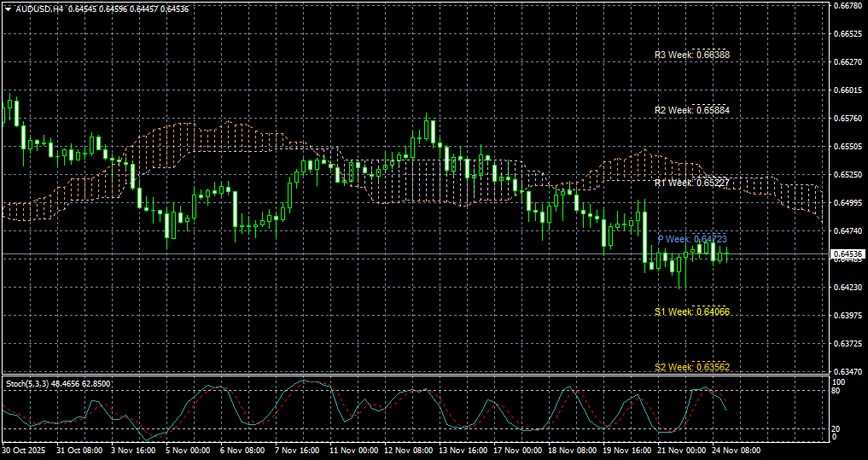
Task: Click the 5 Nov 00:00 time axis label
Action: click(189, 451)
